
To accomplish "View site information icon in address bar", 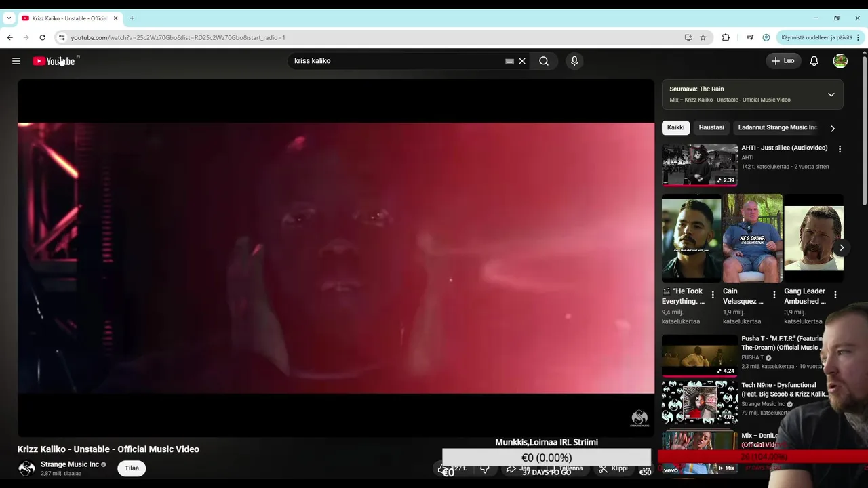I will pos(62,37).
